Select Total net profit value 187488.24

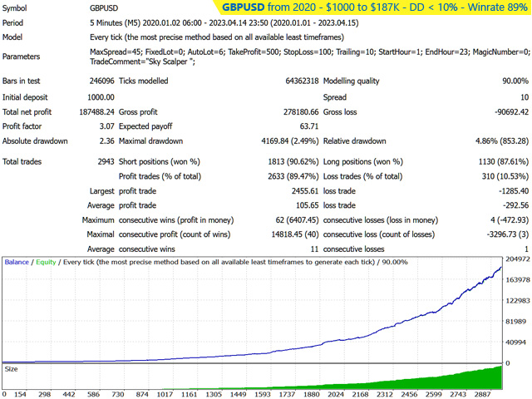96,112
